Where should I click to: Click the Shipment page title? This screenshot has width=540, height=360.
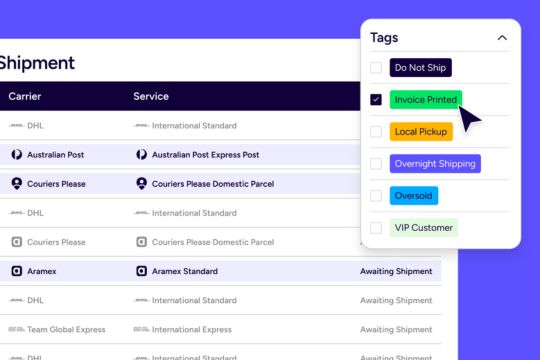37,63
